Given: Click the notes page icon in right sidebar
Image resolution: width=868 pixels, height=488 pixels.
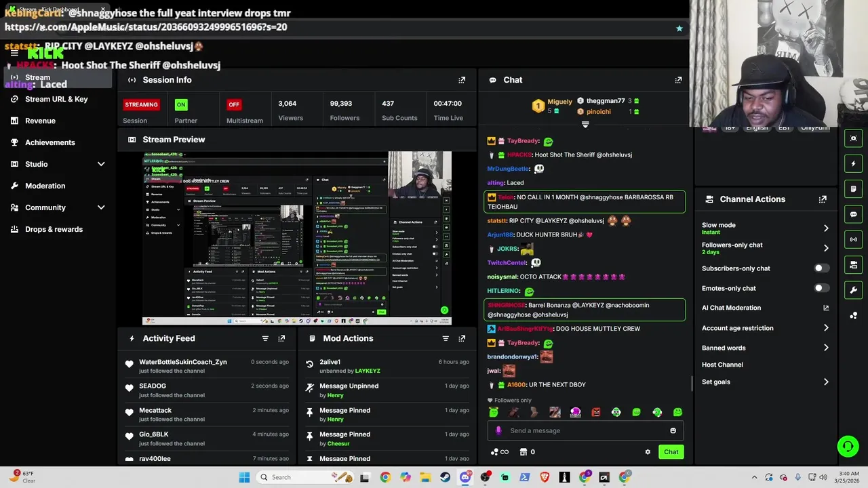Looking at the screenshot, I should [853, 189].
